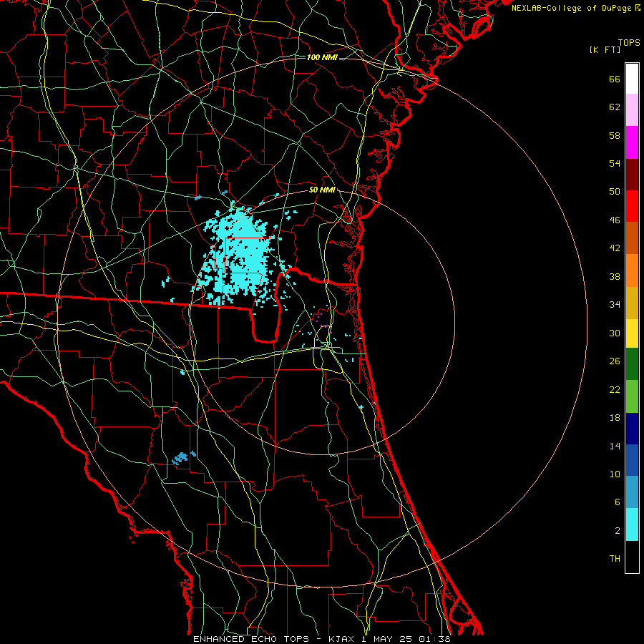Image resolution: width=644 pixels, height=644 pixels.
Task: Click the 01:38 timestamp
Action: coord(434,639)
